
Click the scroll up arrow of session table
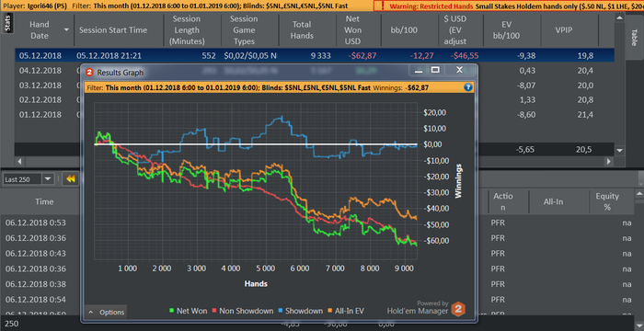click(620, 18)
